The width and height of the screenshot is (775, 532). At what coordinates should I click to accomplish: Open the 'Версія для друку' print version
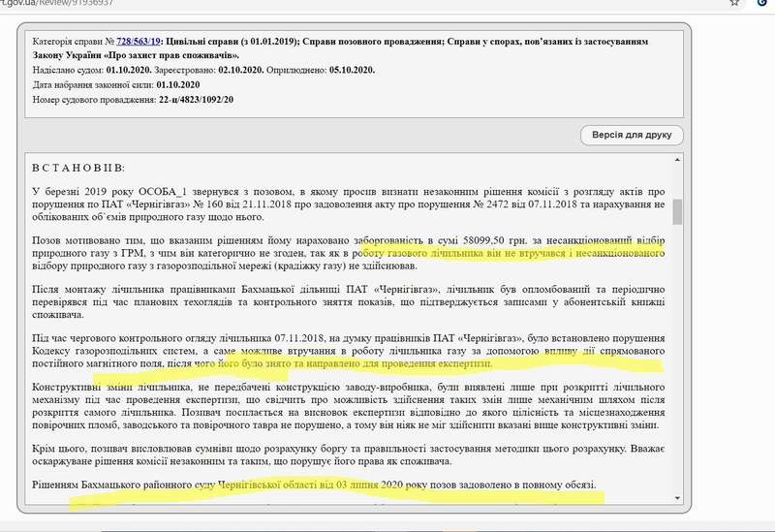(633, 135)
